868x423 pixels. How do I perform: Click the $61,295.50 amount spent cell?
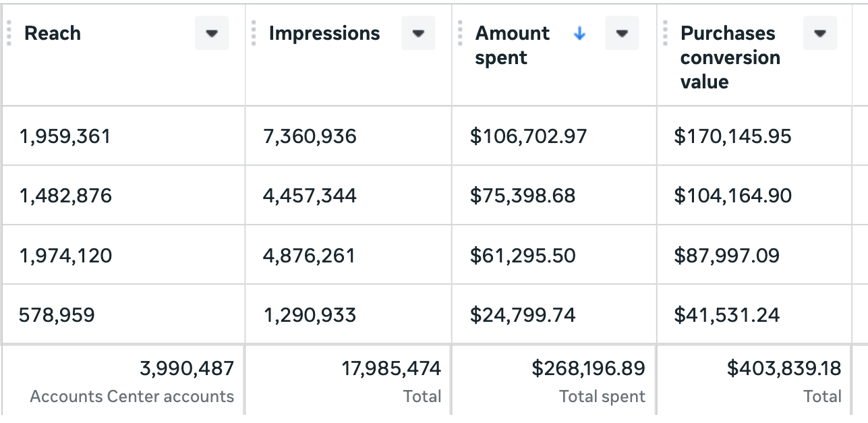[523, 256]
